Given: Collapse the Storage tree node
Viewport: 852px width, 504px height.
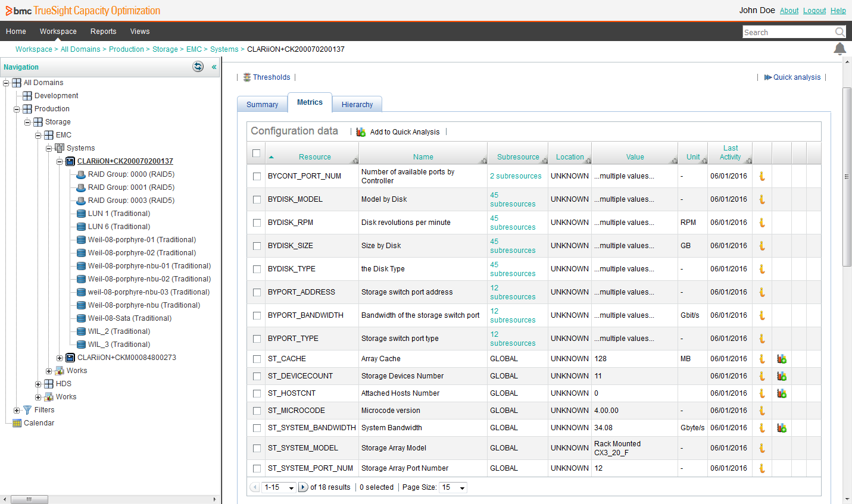Looking at the screenshot, I should tap(27, 122).
